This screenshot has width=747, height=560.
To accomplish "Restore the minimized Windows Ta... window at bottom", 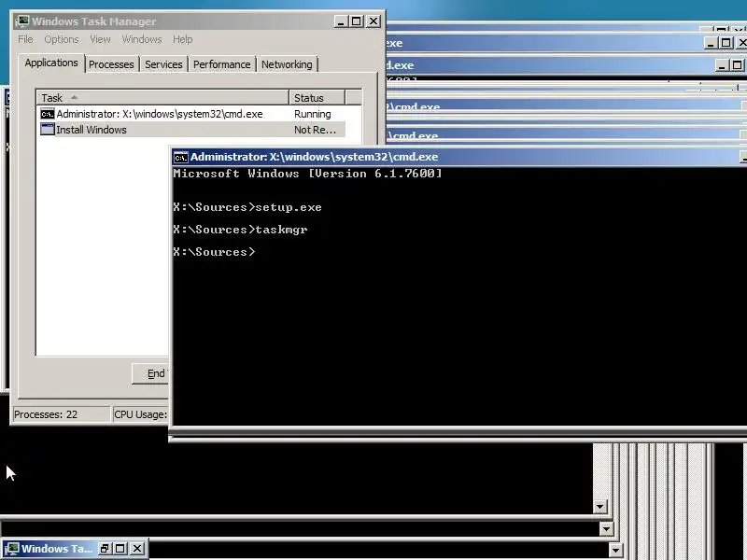I will click(105, 549).
